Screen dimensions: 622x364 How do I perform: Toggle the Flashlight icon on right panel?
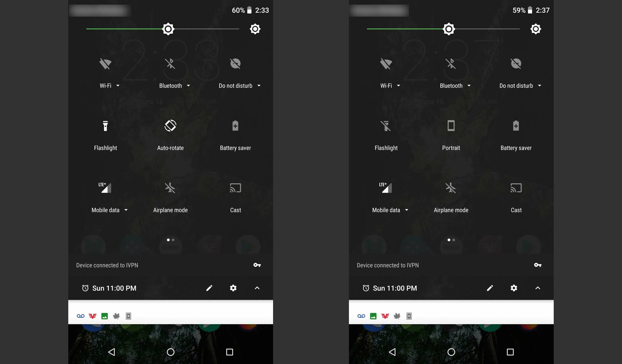click(386, 126)
